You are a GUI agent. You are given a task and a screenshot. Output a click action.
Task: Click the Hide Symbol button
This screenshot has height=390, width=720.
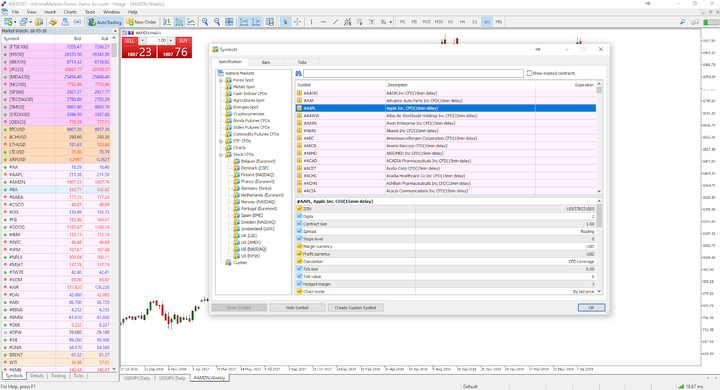[x=297, y=307]
